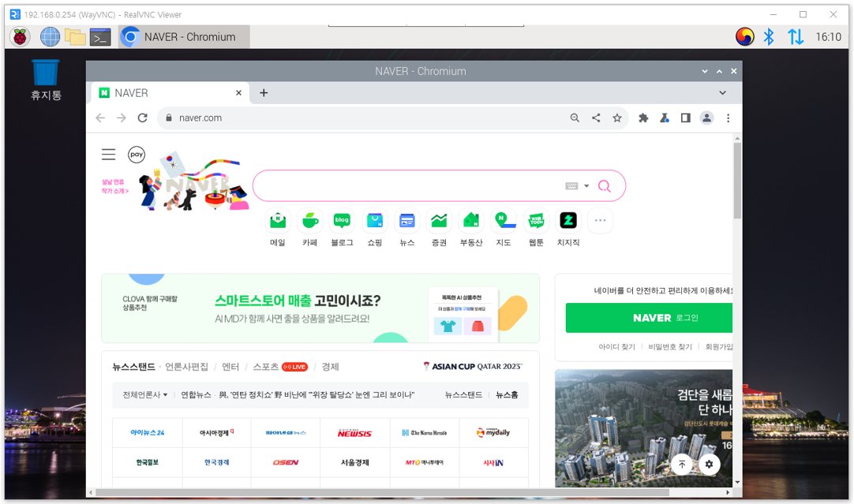Image resolution: width=854 pixels, height=504 pixels.
Task: Click the vertical page scrollbar thumb
Action: 737,181
